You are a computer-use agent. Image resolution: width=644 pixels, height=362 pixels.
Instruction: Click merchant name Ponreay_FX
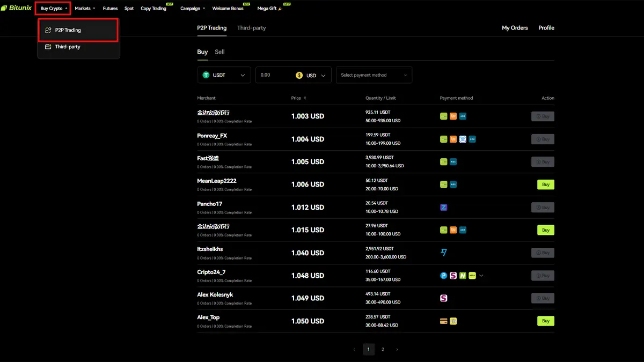click(x=212, y=136)
